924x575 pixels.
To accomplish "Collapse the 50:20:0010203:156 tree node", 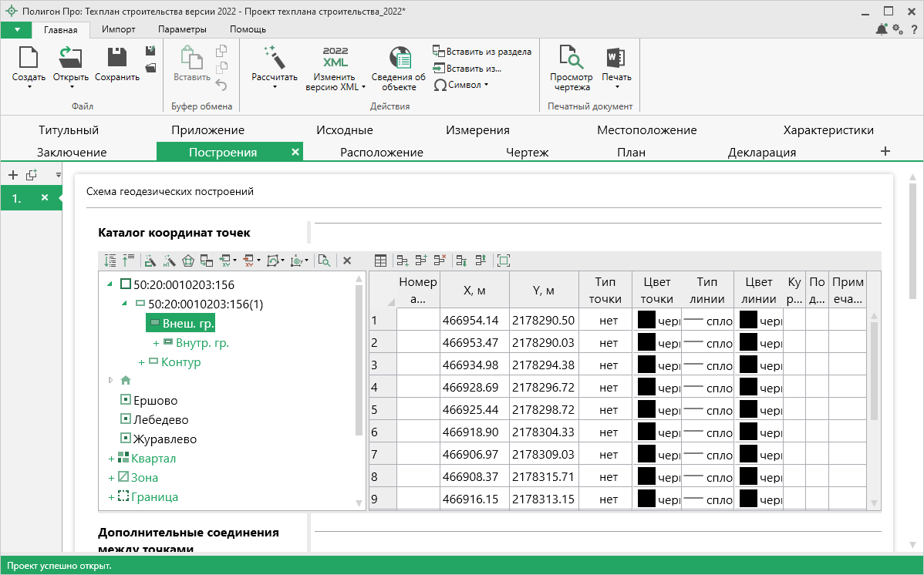I will pos(110,284).
